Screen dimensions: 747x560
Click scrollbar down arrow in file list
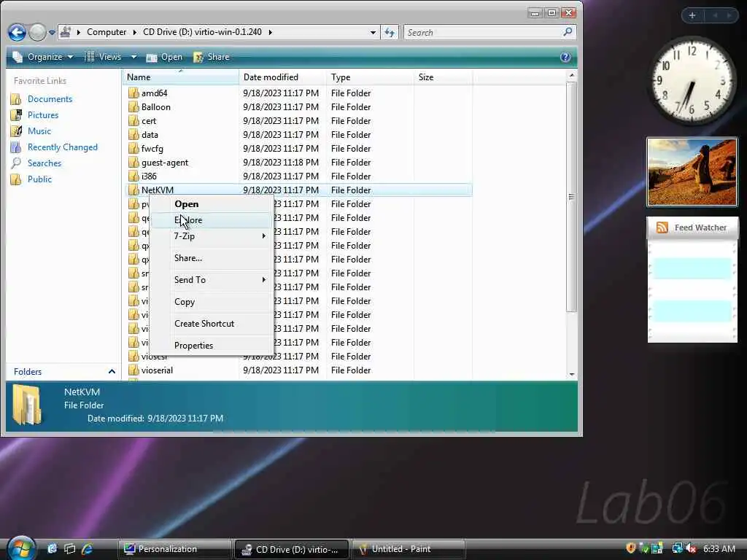572,374
